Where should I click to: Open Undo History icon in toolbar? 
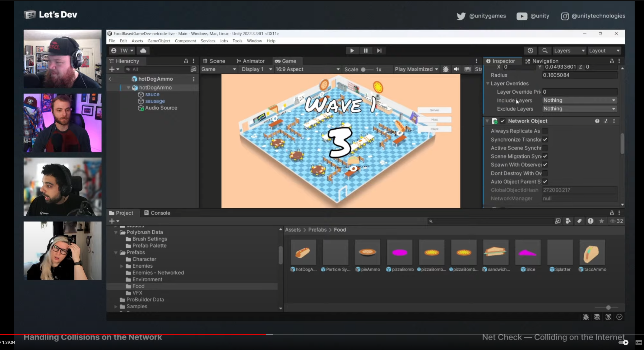(530, 51)
